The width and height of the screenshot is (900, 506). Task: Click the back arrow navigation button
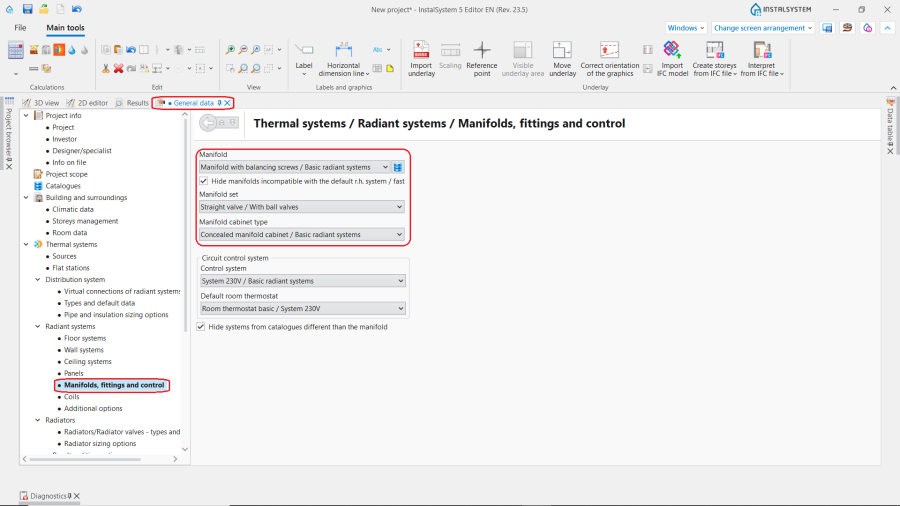point(208,122)
